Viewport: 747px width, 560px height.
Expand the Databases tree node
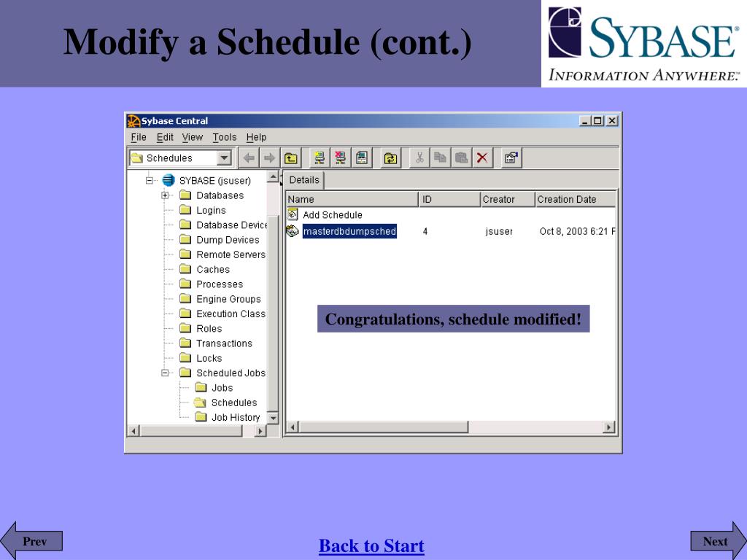point(164,195)
